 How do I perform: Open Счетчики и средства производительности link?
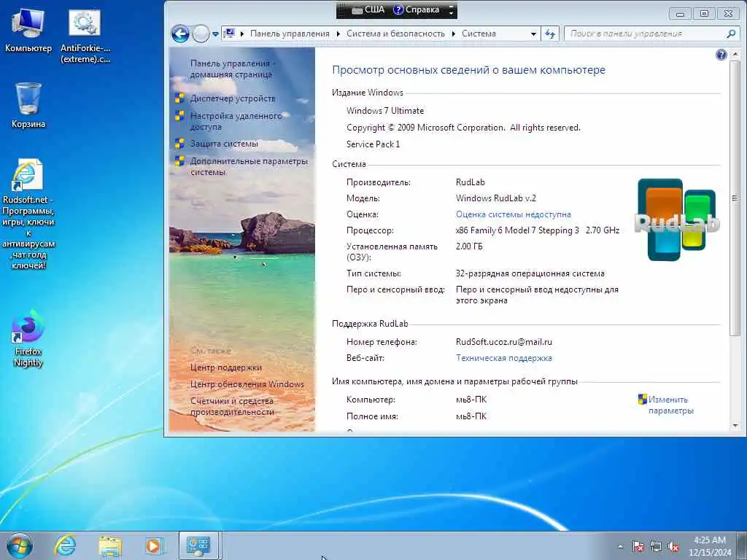coord(232,407)
